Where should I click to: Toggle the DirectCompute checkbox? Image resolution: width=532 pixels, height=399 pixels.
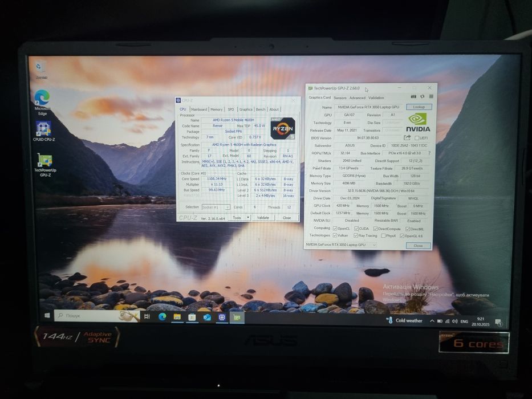[375, 229]
